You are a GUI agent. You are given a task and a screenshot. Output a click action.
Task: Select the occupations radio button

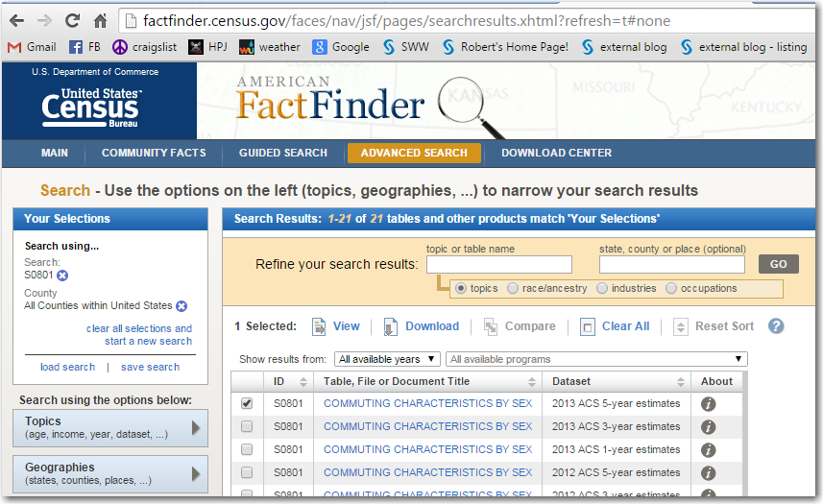[671, 288]
